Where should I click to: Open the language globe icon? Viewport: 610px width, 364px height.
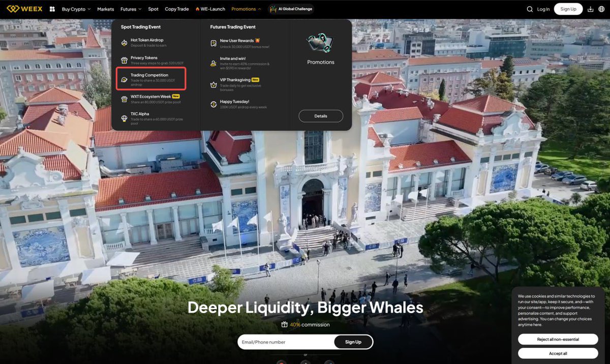[x=602, y=9]
